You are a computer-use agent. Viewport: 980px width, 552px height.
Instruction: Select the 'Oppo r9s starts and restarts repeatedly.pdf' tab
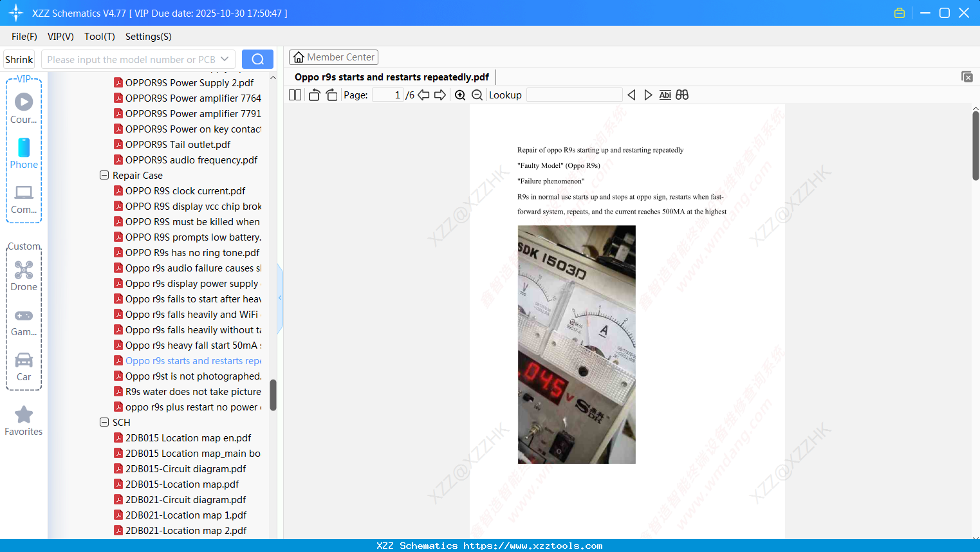coord(392,77)
